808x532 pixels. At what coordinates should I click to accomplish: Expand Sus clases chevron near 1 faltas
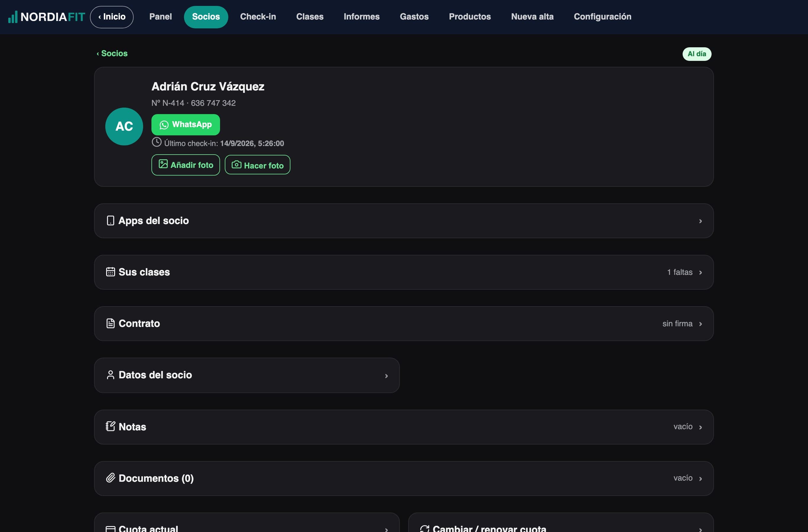click(x=700, y=273)
